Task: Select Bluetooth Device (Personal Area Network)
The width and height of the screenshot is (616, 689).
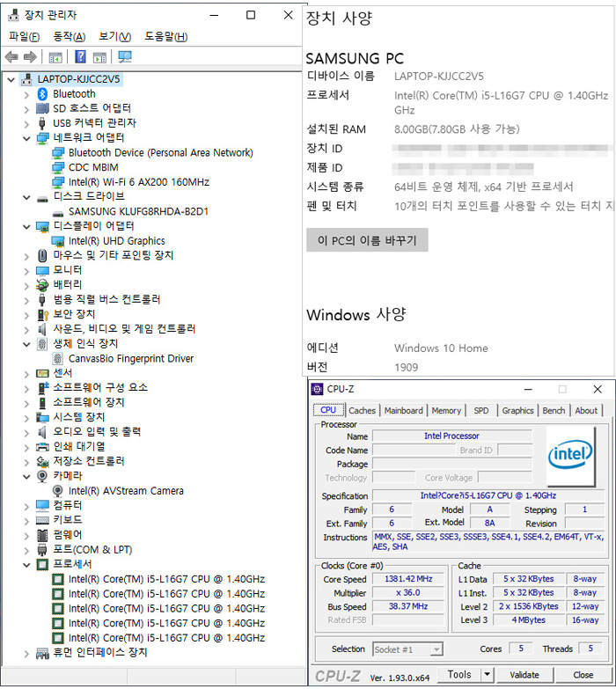Action: 161,152
